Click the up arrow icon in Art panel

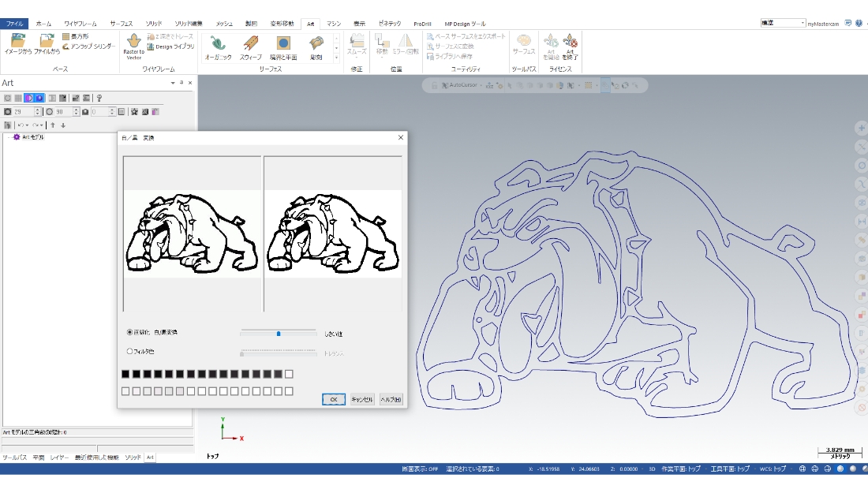tap(53, 125)
